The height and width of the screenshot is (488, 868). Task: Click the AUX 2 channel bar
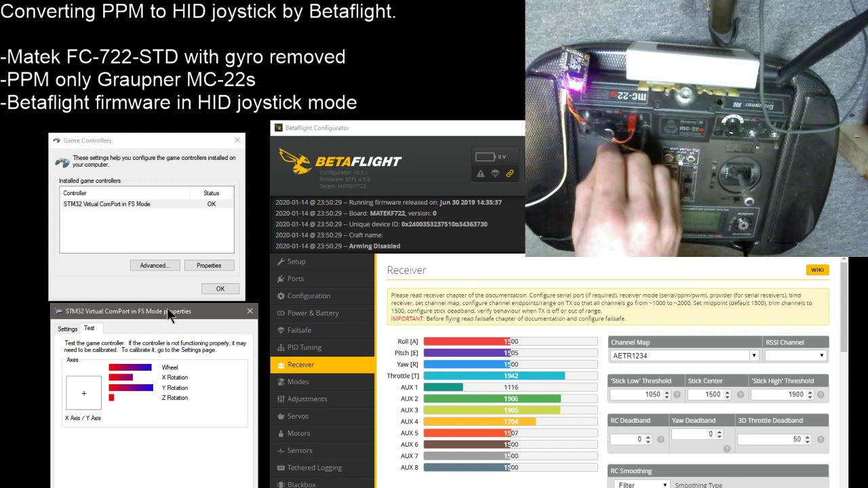click(511, 399)
